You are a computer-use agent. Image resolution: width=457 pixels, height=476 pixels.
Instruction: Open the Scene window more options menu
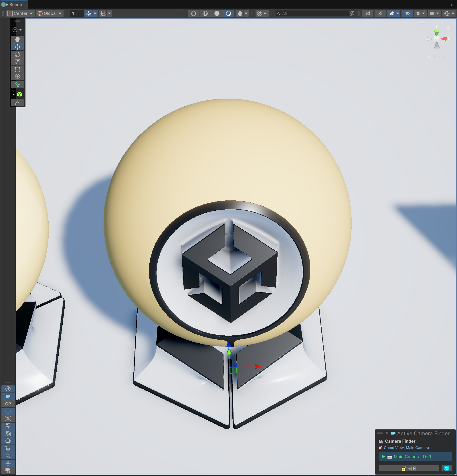tap(452, 5)
